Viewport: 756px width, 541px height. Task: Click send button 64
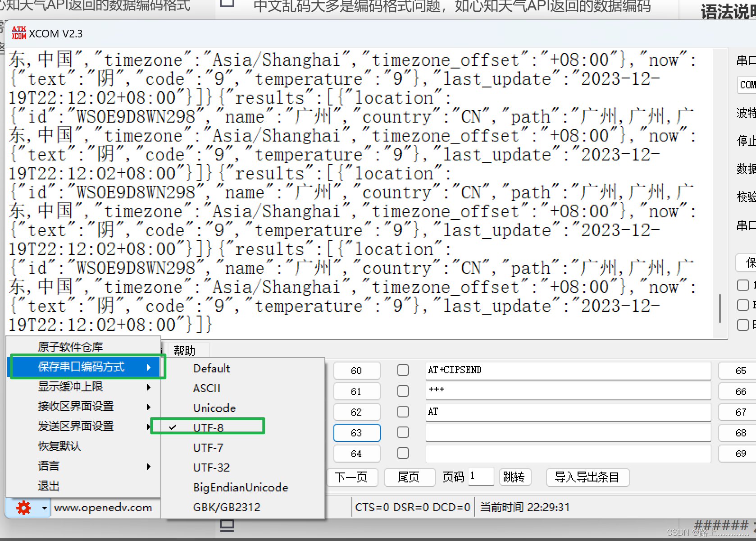point(357,454)
